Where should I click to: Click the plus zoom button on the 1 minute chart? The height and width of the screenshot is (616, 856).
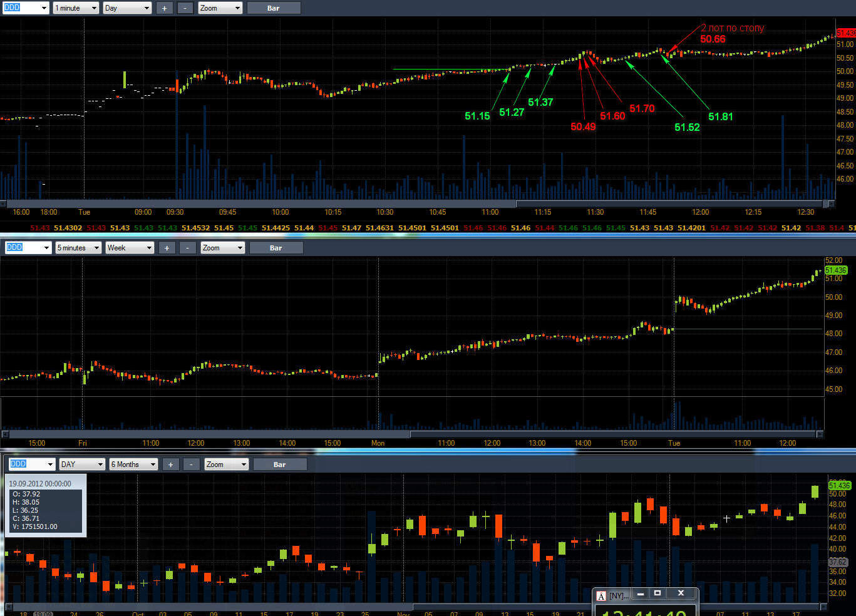164,8
